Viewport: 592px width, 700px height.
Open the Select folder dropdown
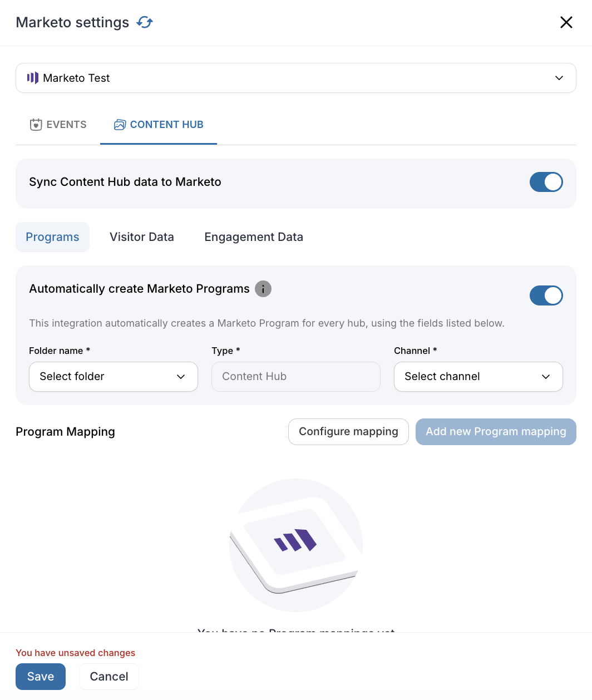point(114,377)
